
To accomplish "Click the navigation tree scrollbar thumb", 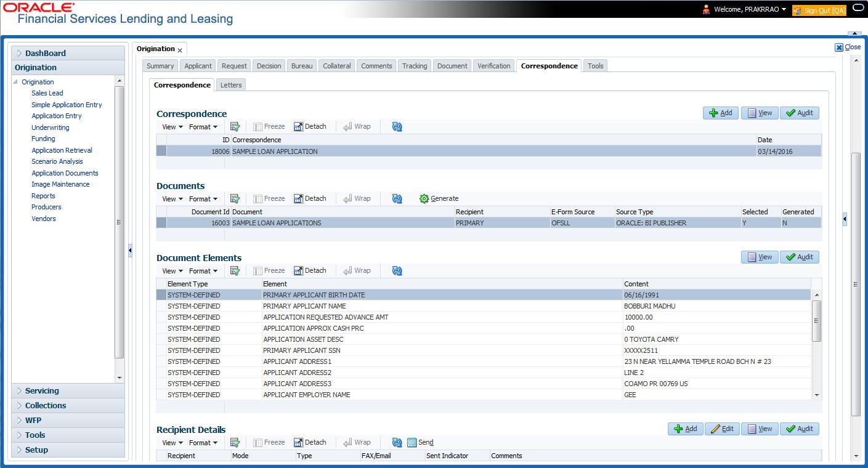I will click(x=120, y=222).
